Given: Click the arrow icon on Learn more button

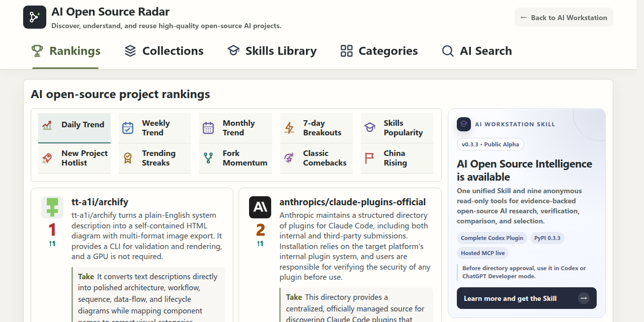Looking at the screenshot, I should point(584,298).
